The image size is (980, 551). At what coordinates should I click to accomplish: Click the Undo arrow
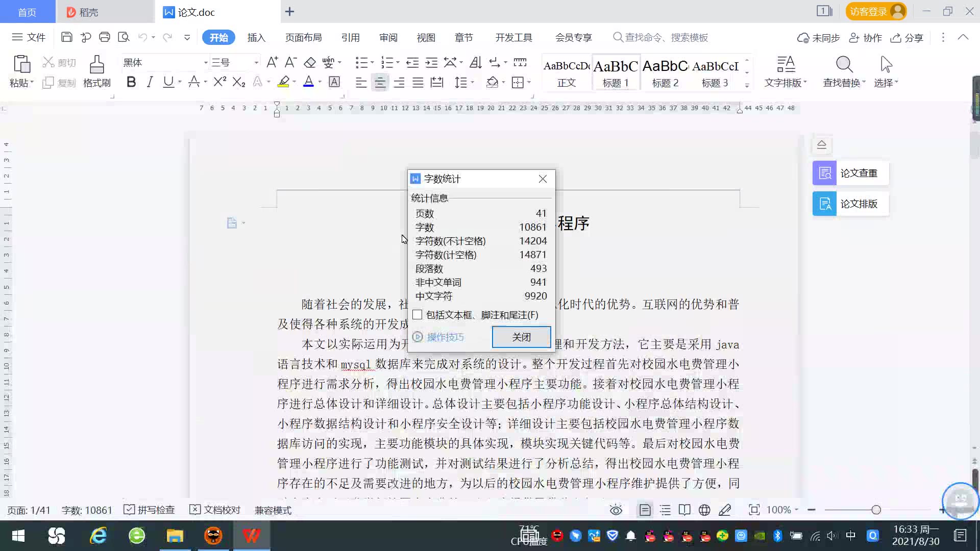[x=143, y=37]
